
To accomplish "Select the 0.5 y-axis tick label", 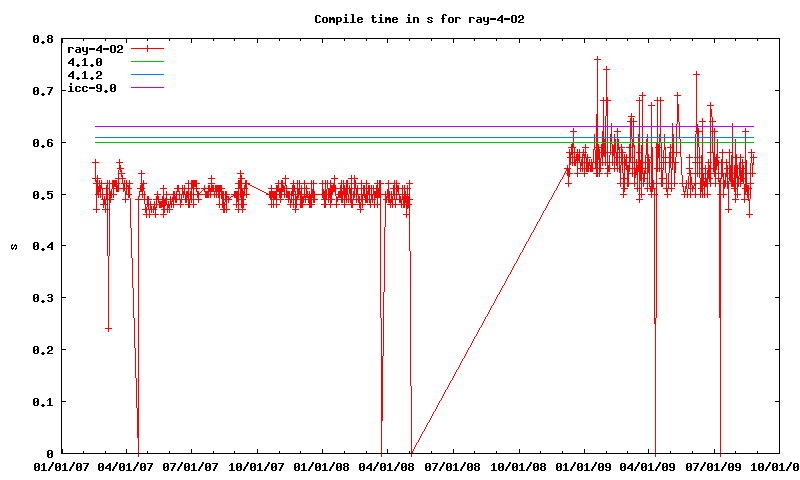I will [x=42, y=194].
